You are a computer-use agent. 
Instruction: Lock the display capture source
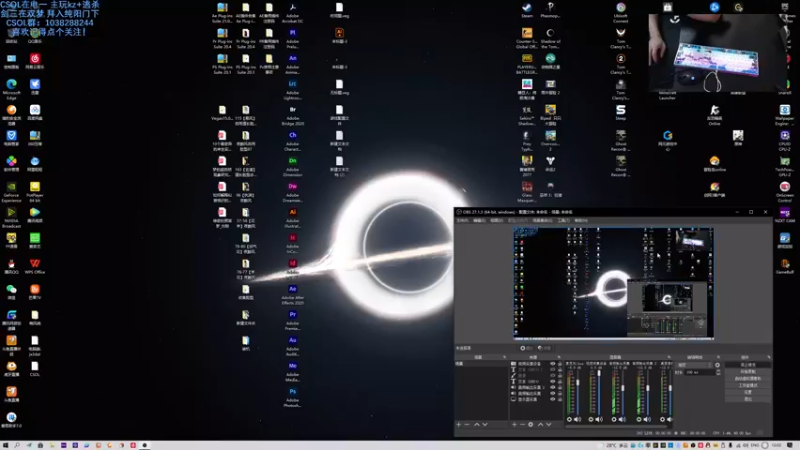coord(560,399)
